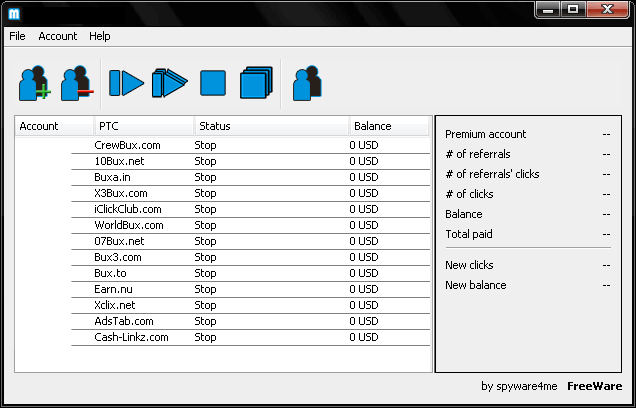
Task: Select the CrewBux.com row
Action: click(x=250, y=145)
